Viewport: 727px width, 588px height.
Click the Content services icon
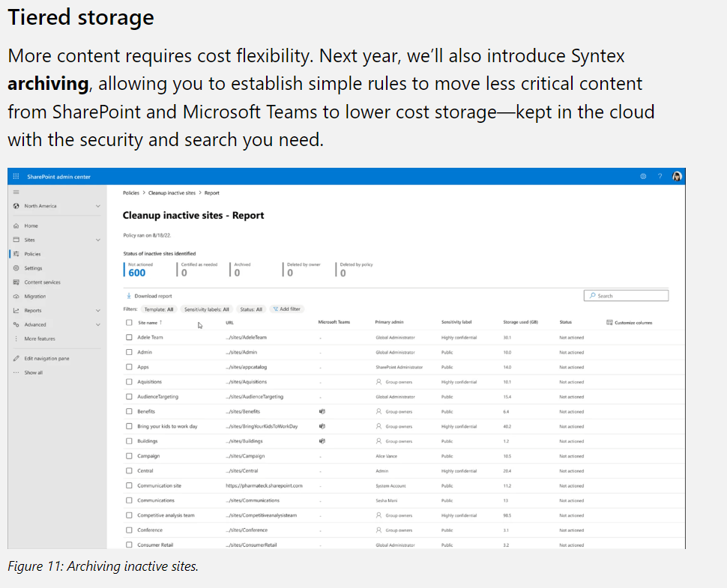(16, 282)
